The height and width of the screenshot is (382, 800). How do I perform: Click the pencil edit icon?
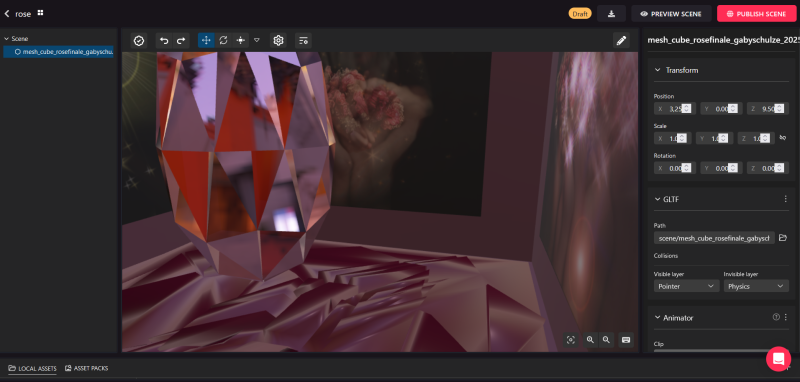pos(621,41)
